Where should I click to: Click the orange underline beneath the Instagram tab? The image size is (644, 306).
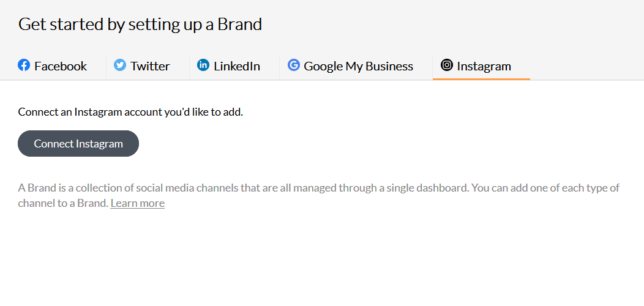coord(481,79)
